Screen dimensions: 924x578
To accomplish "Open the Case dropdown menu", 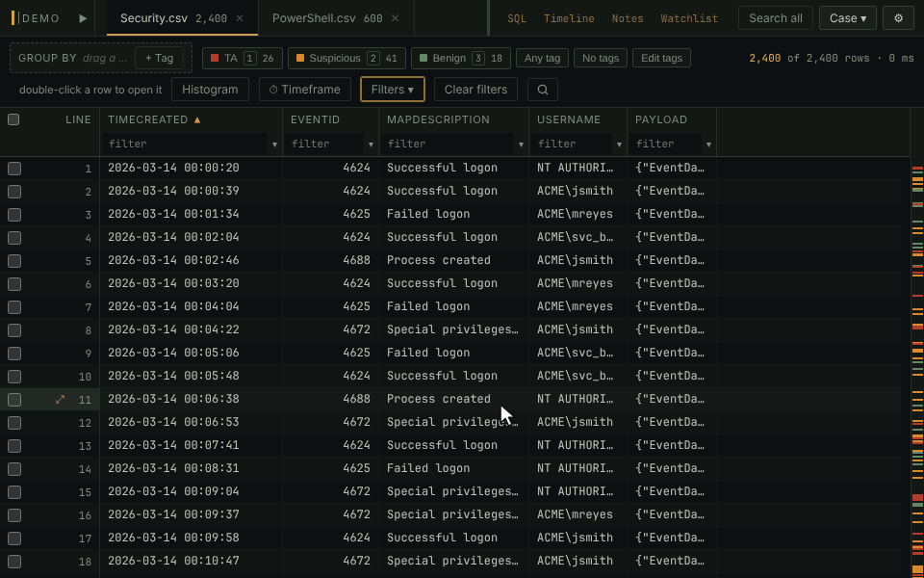I will point(847,18).
